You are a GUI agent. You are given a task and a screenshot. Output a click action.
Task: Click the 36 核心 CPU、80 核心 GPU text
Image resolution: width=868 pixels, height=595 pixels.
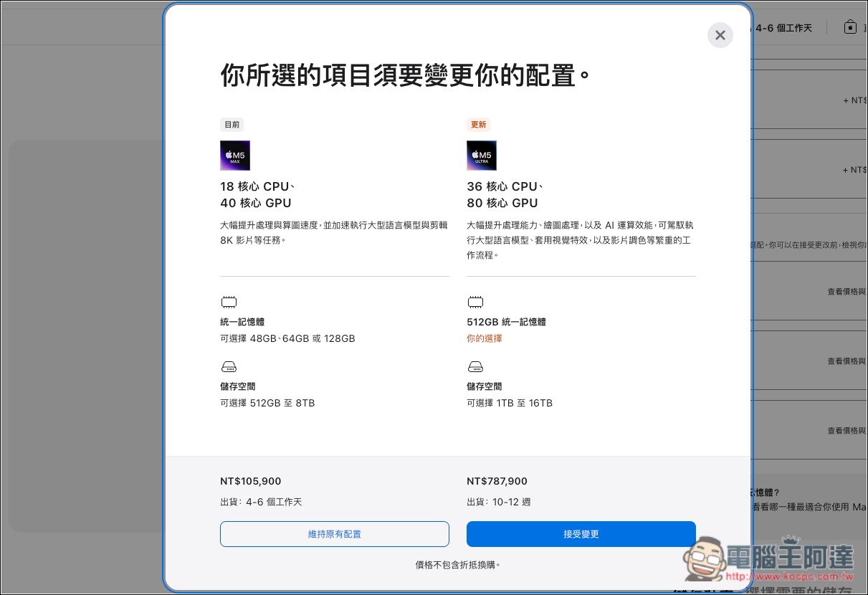tap(505, 195)
